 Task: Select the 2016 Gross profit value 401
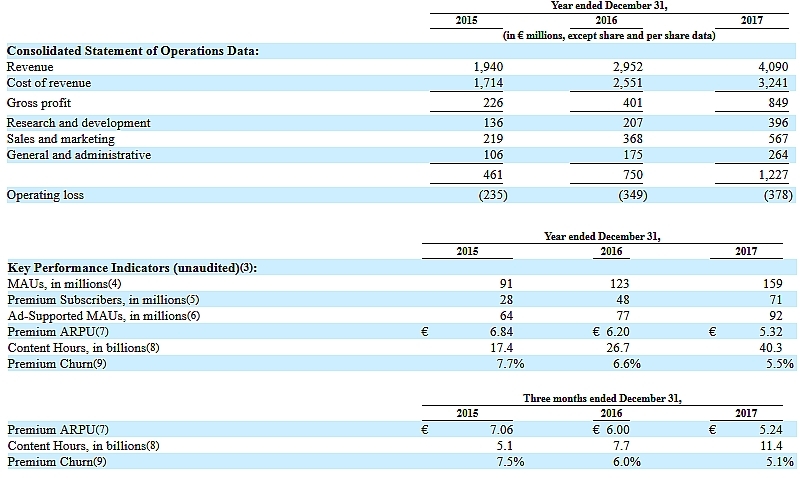(x=633, y=103)
